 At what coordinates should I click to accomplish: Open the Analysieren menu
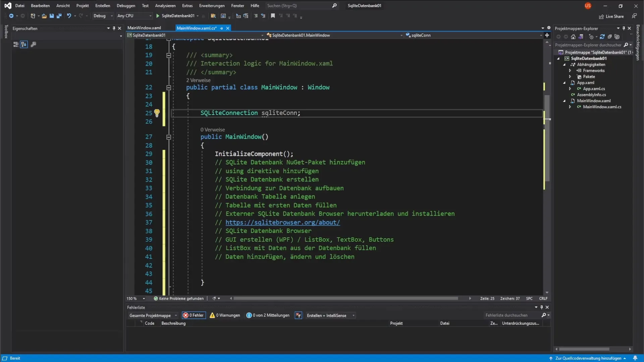click(x=165, y=6)
